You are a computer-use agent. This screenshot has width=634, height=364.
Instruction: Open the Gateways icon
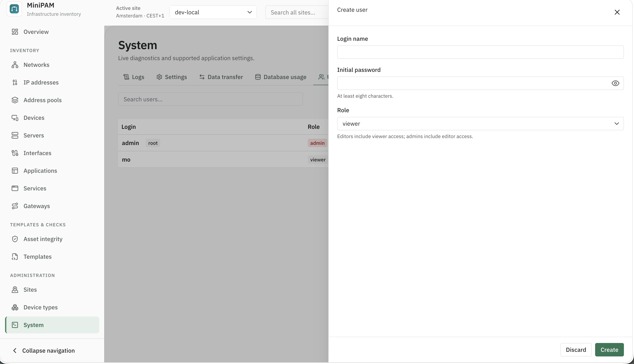pos(15,206)
